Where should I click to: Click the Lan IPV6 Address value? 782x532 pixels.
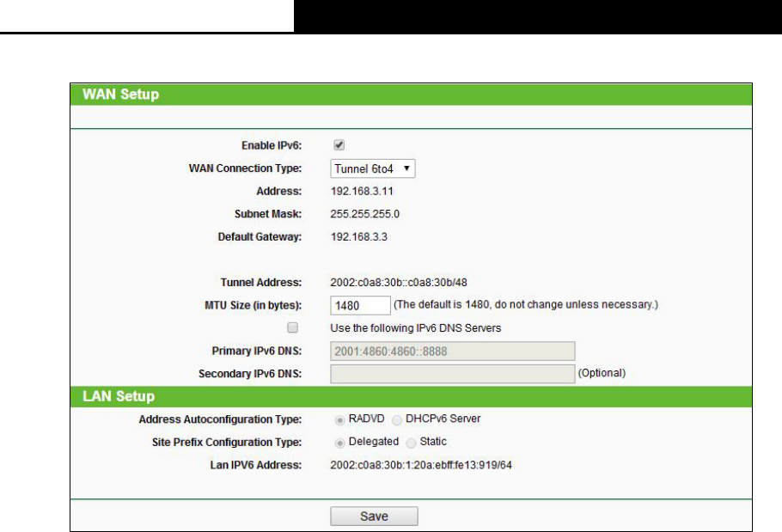point(421,465)
